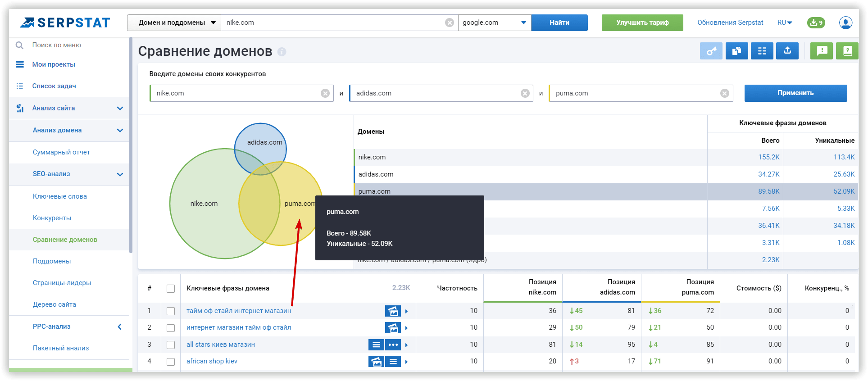
Task: Open keyword link all stars киев магазин
Action: [x=221, y=345]
